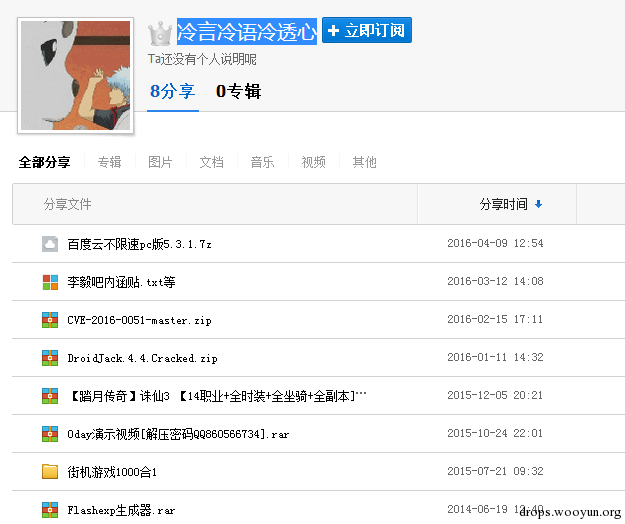Click the date 2015-10-24 22:01

[495, 433]
